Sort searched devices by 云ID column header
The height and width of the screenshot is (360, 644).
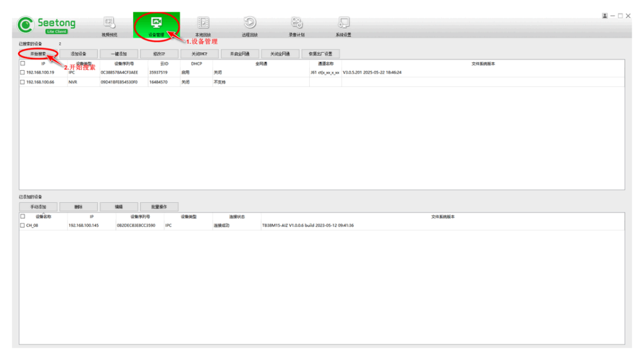point(163,64)
